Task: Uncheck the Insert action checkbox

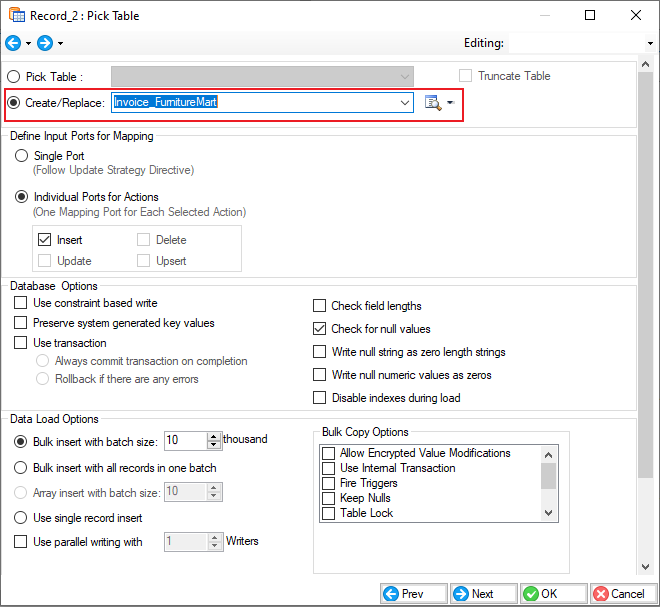Action: (44, 240)
